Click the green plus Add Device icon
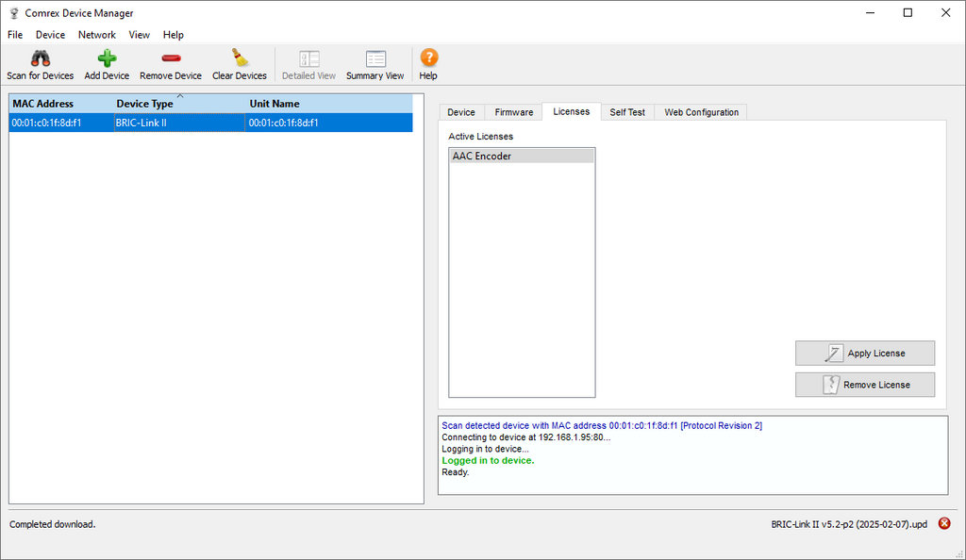Image resolution: width=966 pixels, height=560 pixels. coord(107,58)
